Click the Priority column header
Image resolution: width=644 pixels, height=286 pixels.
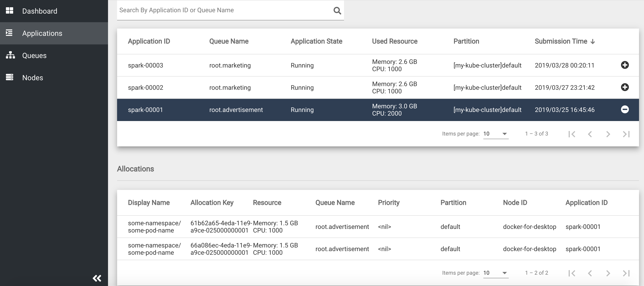(x=388, y=203)
